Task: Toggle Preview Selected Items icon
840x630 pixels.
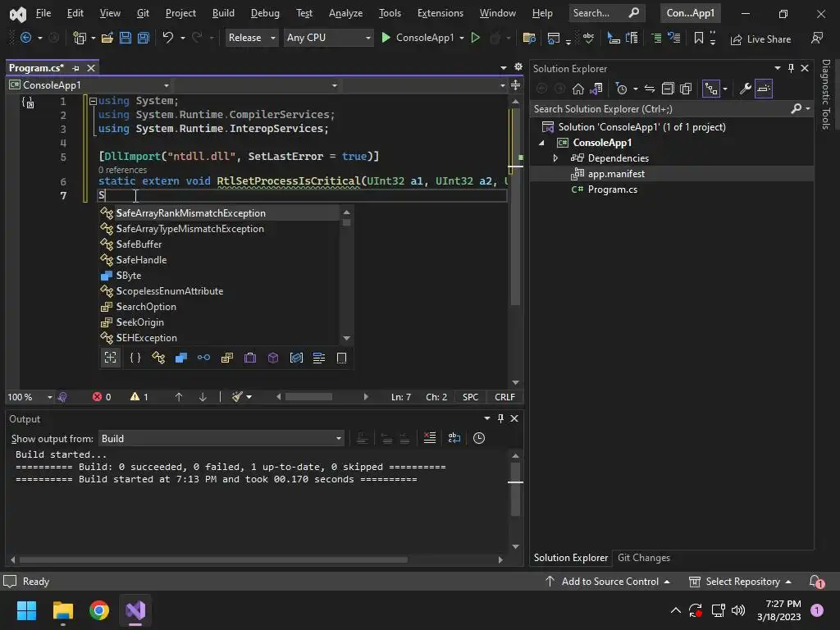Action: pyautogui.click(x=764, y=89)
